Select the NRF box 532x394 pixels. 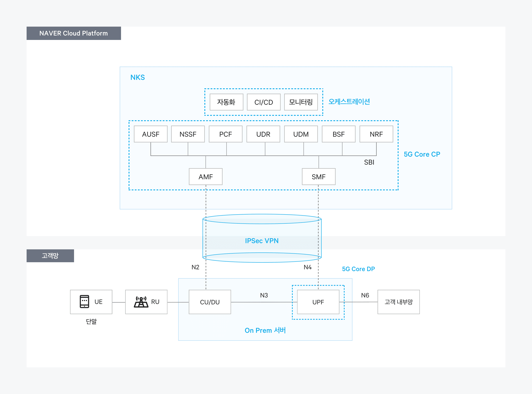[376, 134]
